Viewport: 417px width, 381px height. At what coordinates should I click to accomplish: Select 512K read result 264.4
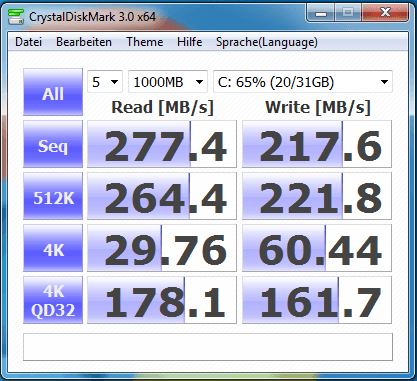(162, 196)
